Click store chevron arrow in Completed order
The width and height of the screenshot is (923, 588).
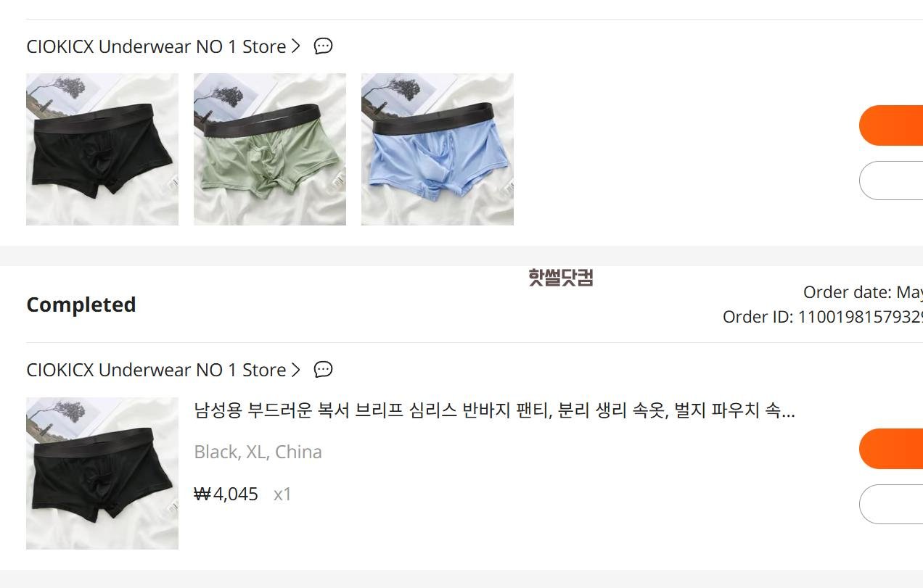(295, 370)
